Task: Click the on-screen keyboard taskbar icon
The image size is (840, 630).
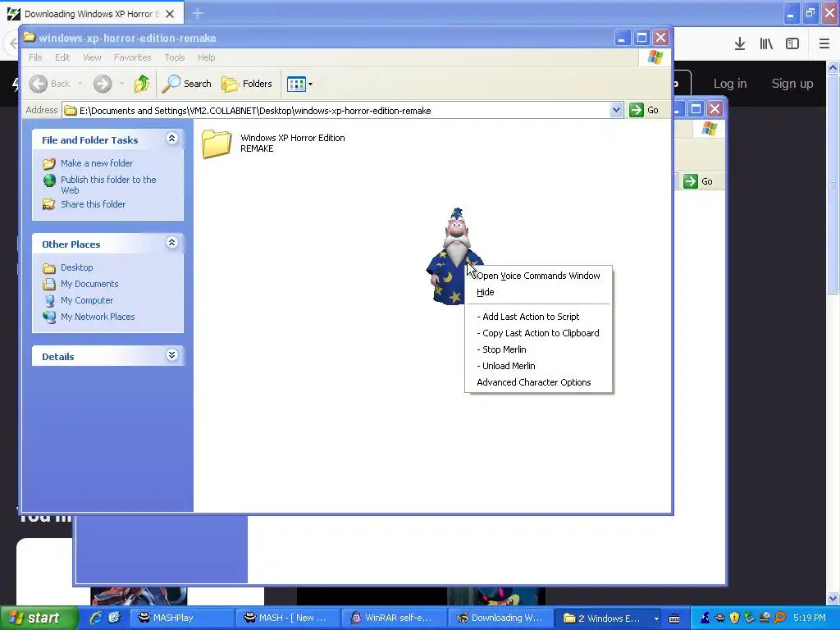Action: [674, 619]
